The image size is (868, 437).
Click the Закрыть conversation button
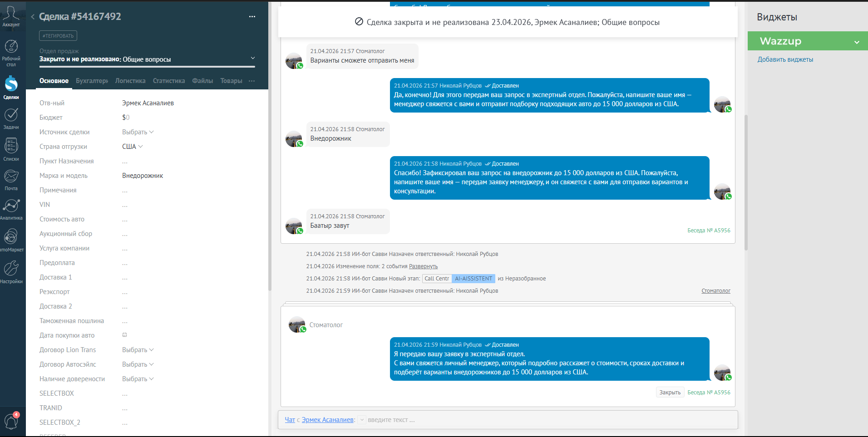click(670, 393)
